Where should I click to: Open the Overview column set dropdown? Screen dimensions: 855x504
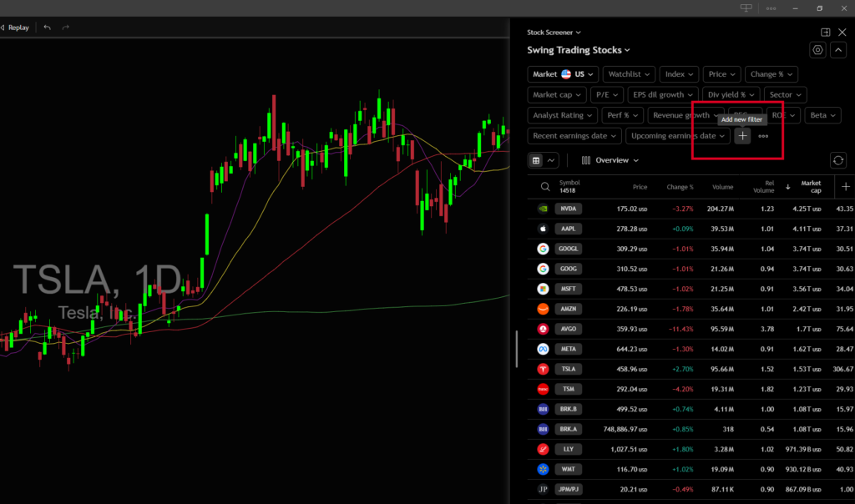[x=610, y=160]
